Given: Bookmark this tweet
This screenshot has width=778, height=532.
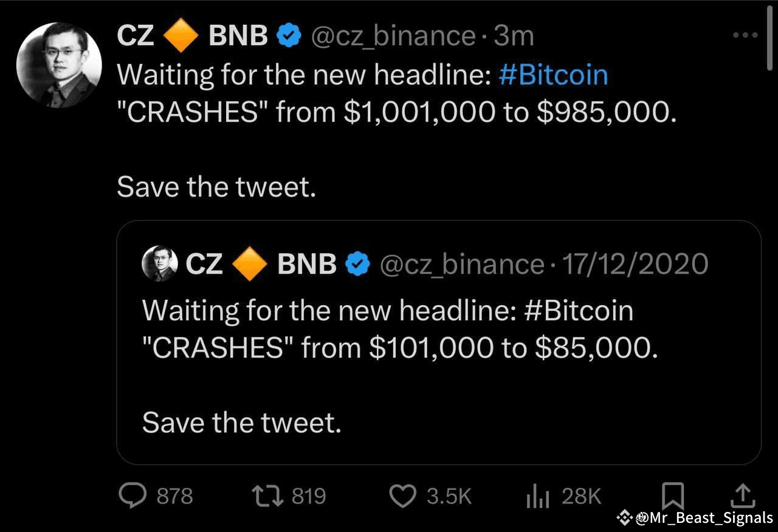Looking at the screenshot, I should point(672,496).
